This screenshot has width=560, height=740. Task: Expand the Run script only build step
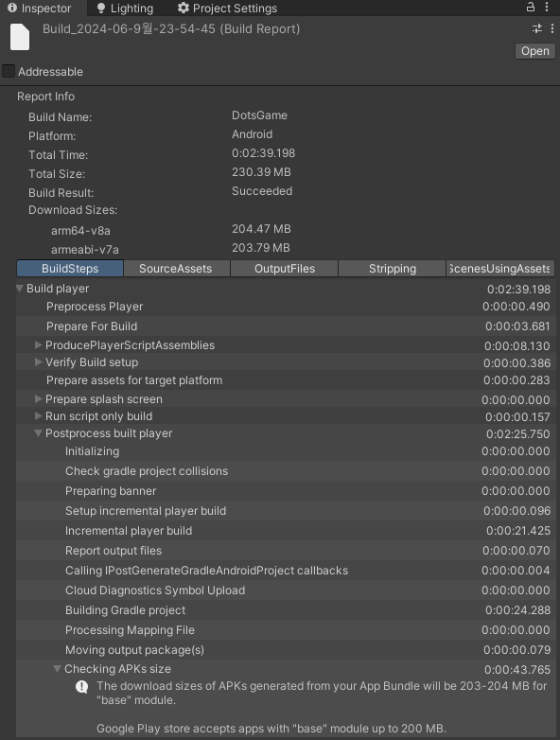[39, 416]
